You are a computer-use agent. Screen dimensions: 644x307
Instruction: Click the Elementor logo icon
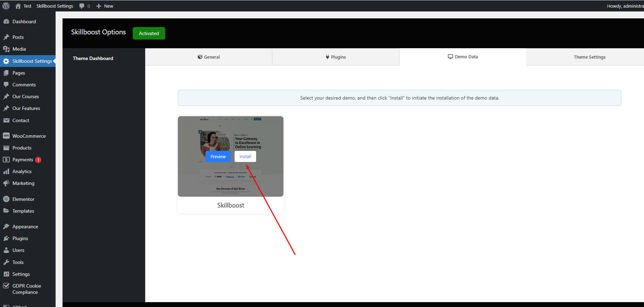pyautogui.click(x=6, y=199)
